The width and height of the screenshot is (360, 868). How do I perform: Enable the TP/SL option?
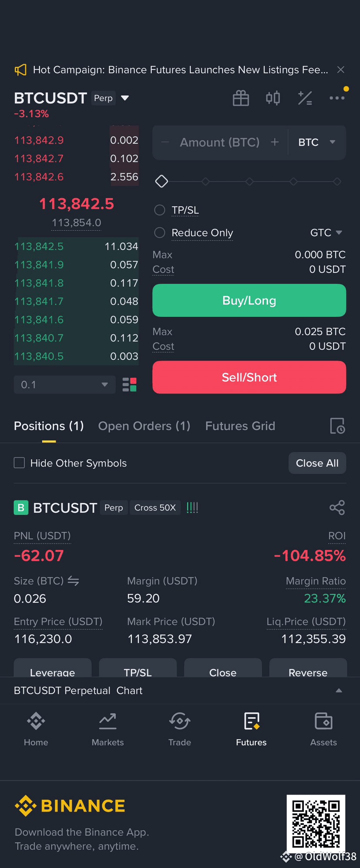pyautogui.click(x=160, y=210)
